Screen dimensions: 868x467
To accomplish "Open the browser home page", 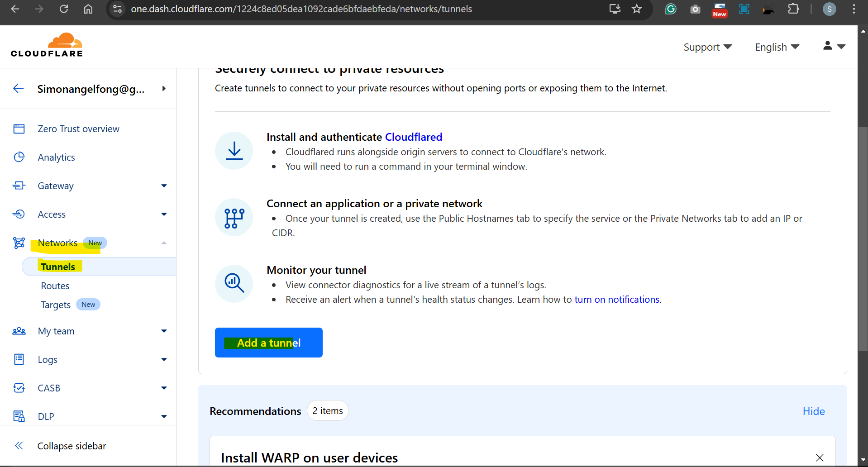I will (88, 9).
